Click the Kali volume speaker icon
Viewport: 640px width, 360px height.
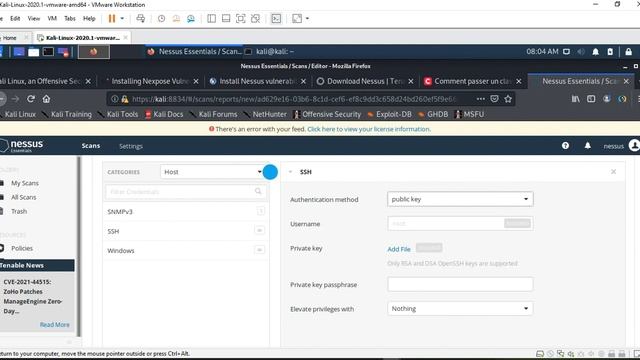point(580,52)
